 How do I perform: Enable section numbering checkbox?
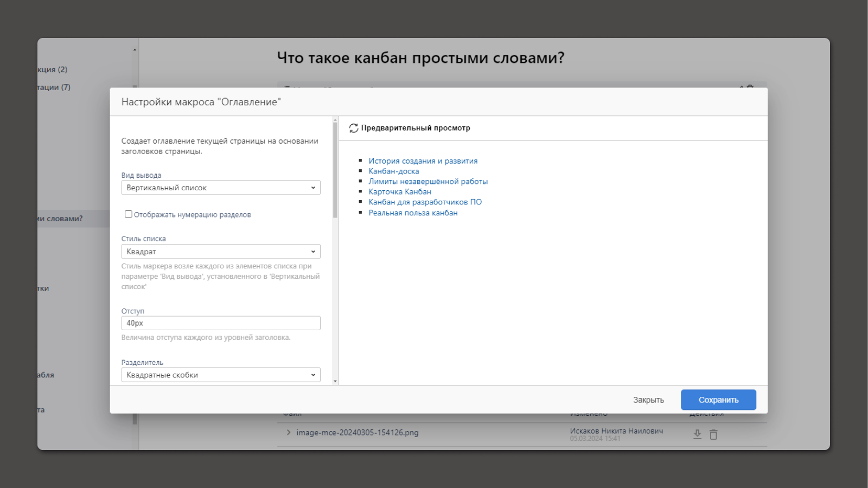tap(129, 214)
